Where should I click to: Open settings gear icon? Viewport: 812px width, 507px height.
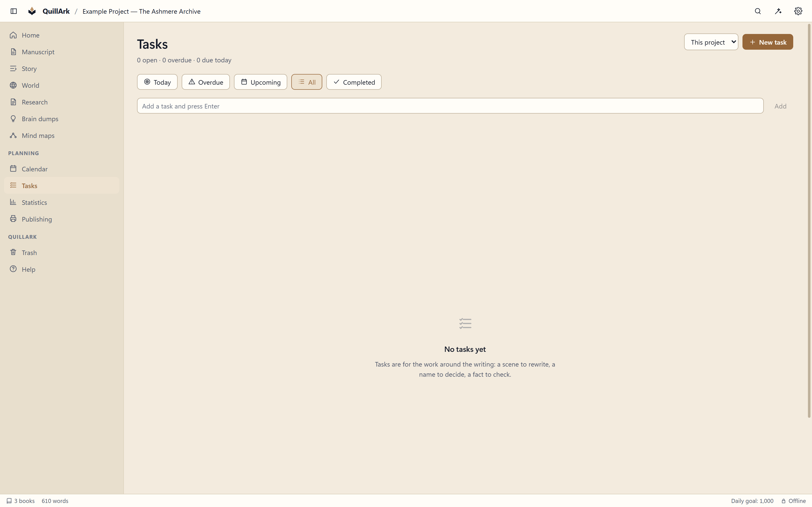coord(798,11)
